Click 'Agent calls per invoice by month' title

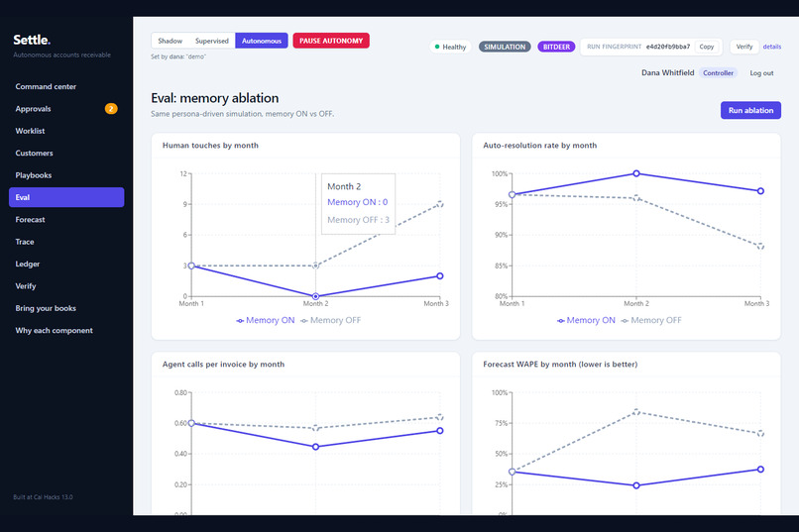[223, 364]
